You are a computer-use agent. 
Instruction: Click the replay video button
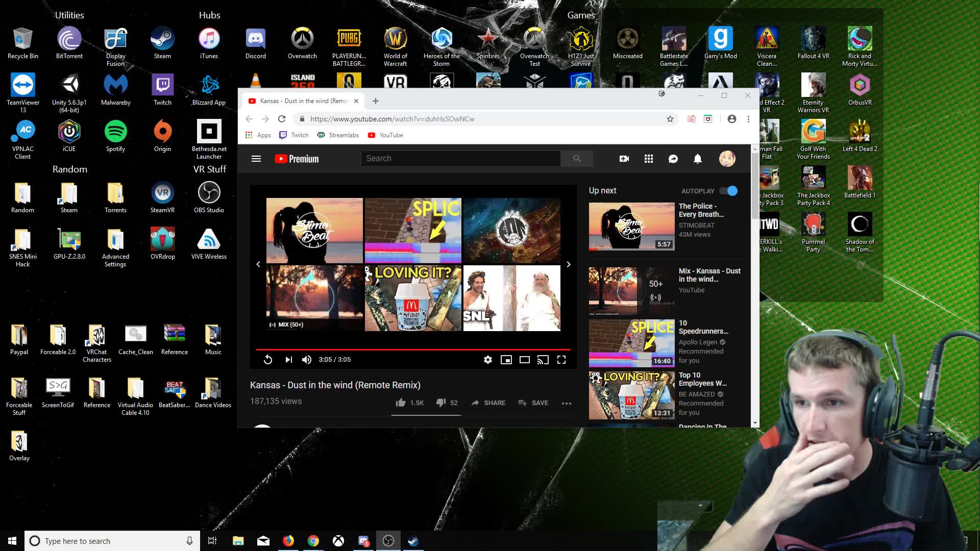267,360
